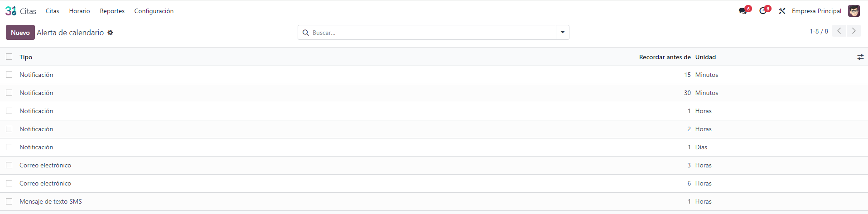Image resolution: width=868 pixels, height=214 pixels.
Task: Open the messages chat bubble icon
Action: click(x=743, y=11)
